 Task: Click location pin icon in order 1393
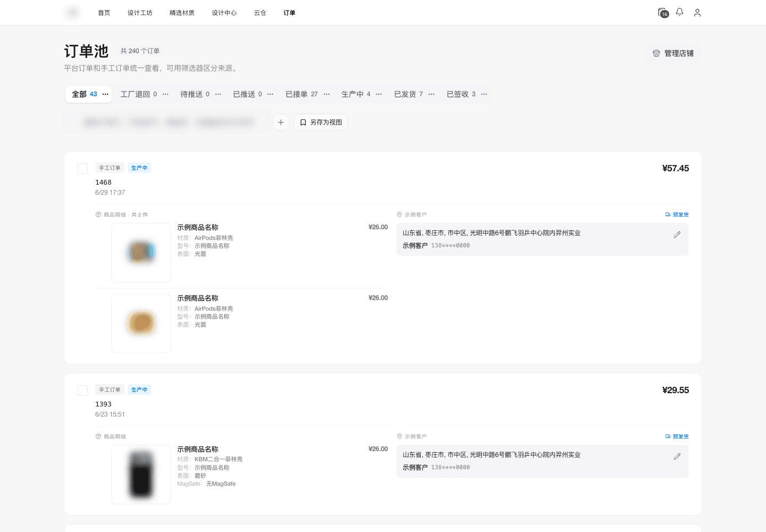click(x=399, y=436)
